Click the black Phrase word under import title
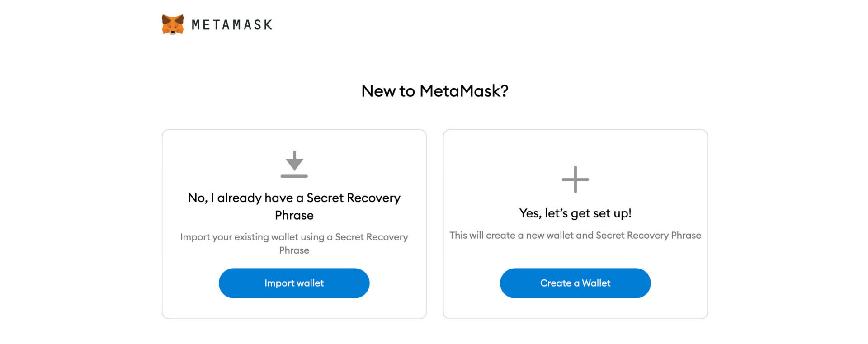Viewport: 868px width, 344px height. click(294, 215)
